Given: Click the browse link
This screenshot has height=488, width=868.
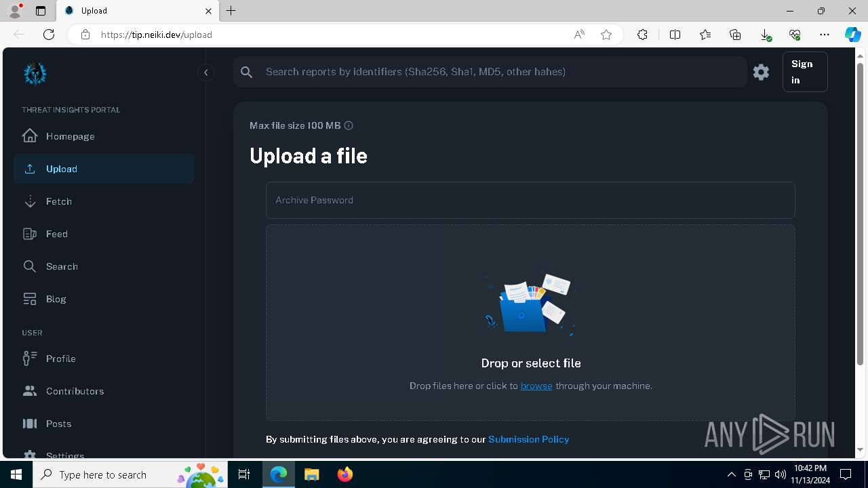Looking at the screenshot, I should [x=536, y=386].
